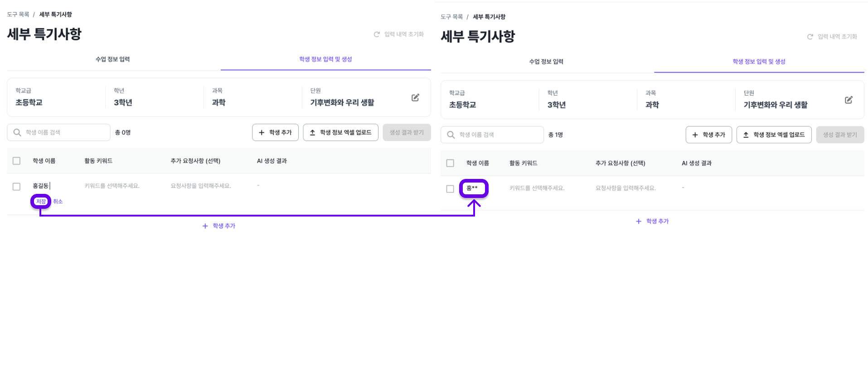
Task: Check the checkbox next to 홍길동
Action: (x=16, y=186)
